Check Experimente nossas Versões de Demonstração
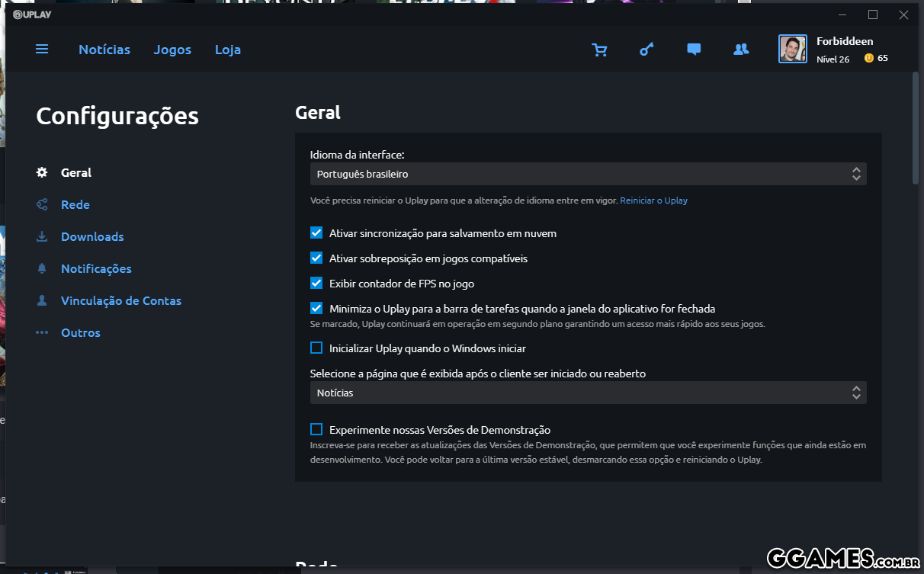 (x=316, y=430)
